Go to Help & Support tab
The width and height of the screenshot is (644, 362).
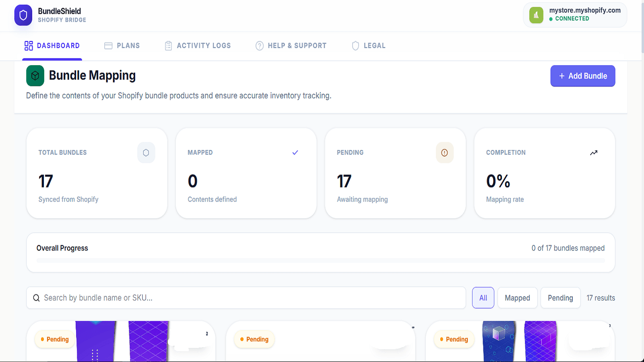[291, 46]
